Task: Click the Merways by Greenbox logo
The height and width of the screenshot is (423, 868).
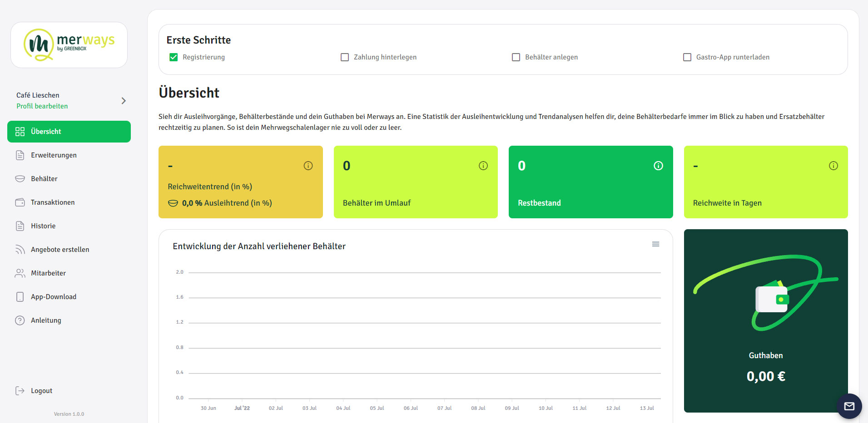Action: pyautogui.click(x=69, y=45)
